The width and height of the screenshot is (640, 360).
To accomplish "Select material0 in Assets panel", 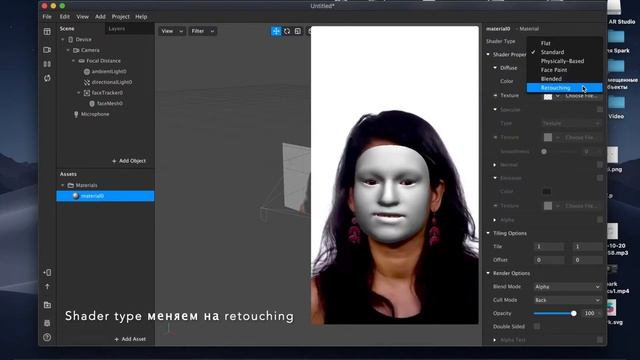I will click(105, 196).
